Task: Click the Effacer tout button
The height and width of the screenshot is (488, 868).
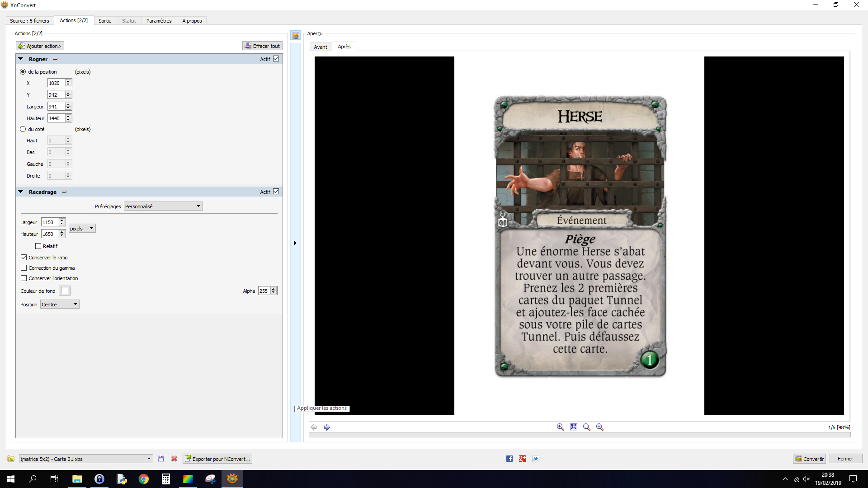Action: pyautogui.click(x=262, y=46)
